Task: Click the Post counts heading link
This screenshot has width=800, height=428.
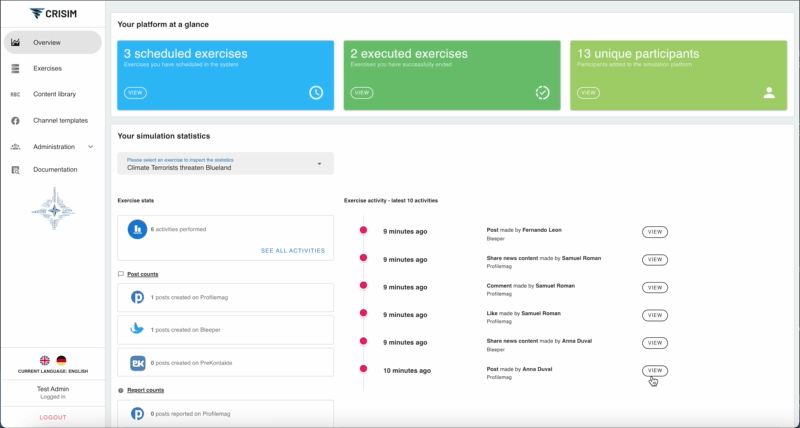Action: pyautogui.click(x=142, y=274)
